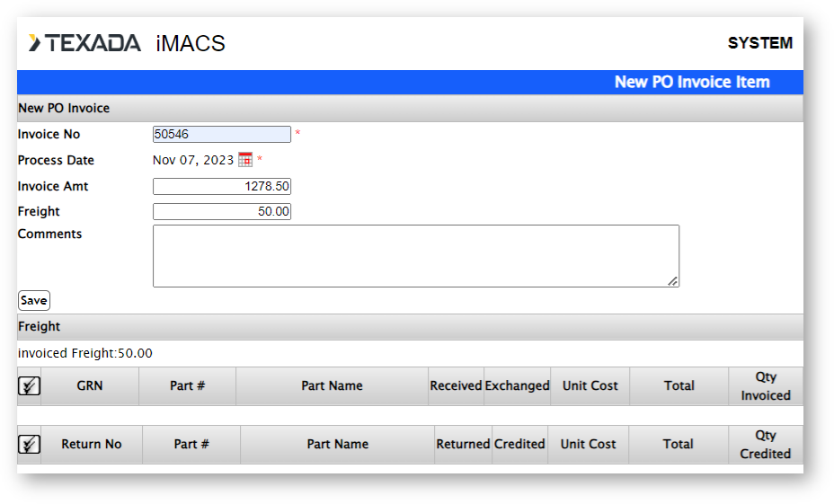This screenshot has width=834, height=504.
Task: Open the Process Date calendar picker
Action: coord(245,160)
